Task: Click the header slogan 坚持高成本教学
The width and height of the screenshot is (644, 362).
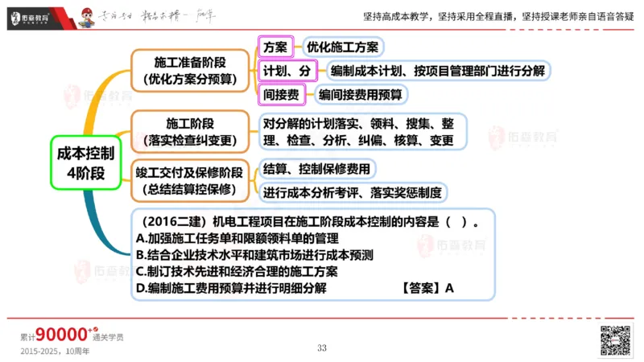Action: [498, 17]
